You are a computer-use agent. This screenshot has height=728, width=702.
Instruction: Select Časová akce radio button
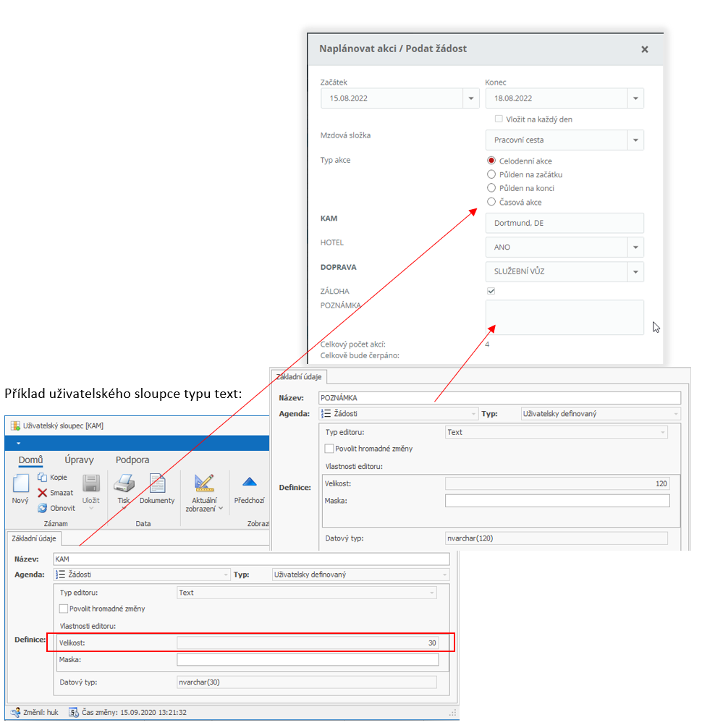pyautogui.click(x=491, y=202)
